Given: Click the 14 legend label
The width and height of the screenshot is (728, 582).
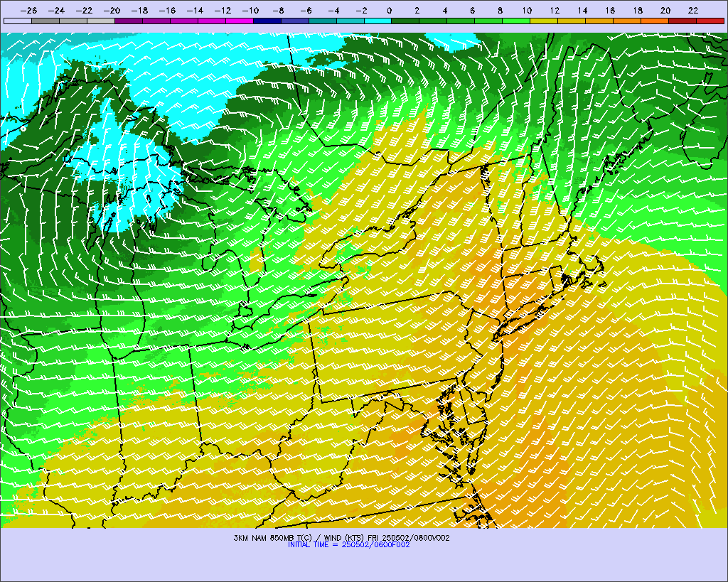Looking at the screenshot, I should 583,11.
